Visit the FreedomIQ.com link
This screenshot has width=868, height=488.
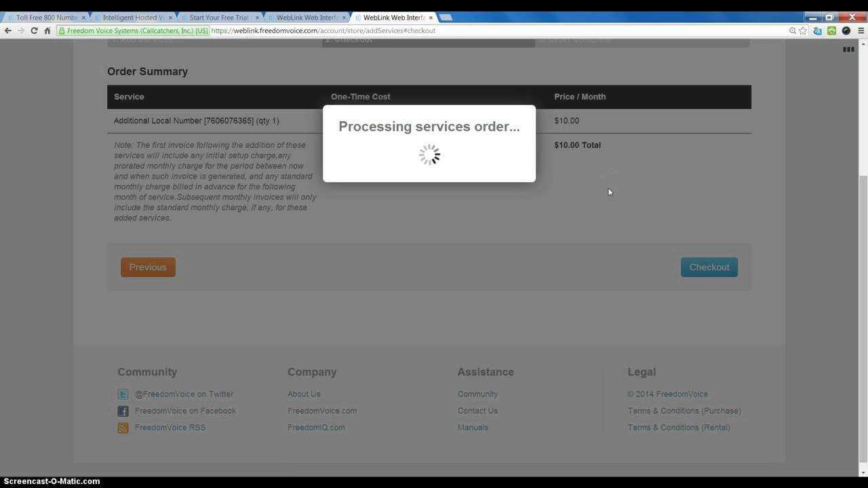(x=316, y=428)
